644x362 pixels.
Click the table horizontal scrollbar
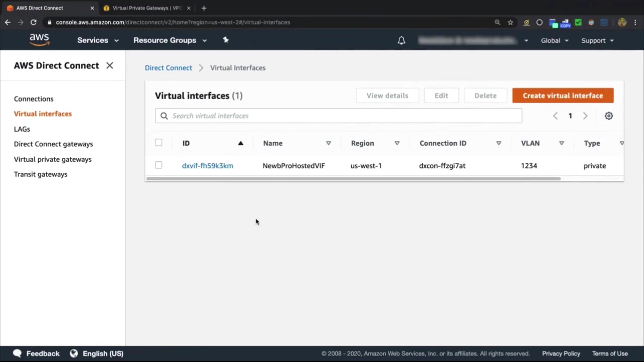353,178
